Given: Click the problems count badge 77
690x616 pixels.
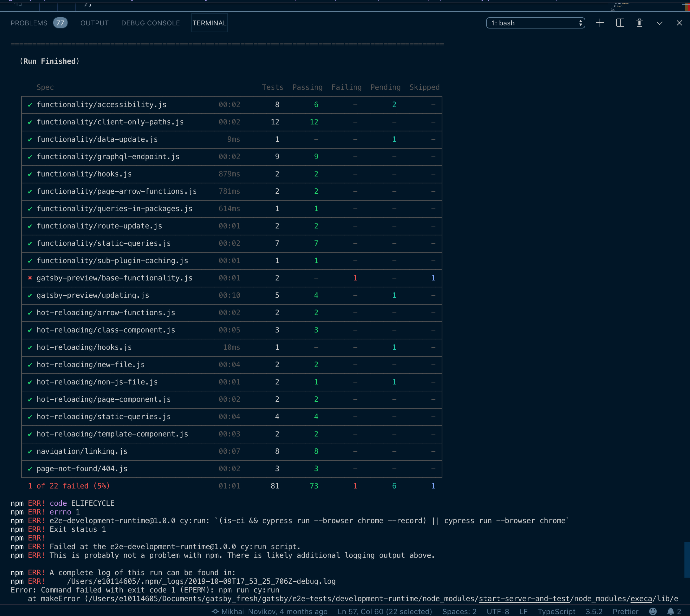Looking at the screenshot, I should (x=60, y=23).
